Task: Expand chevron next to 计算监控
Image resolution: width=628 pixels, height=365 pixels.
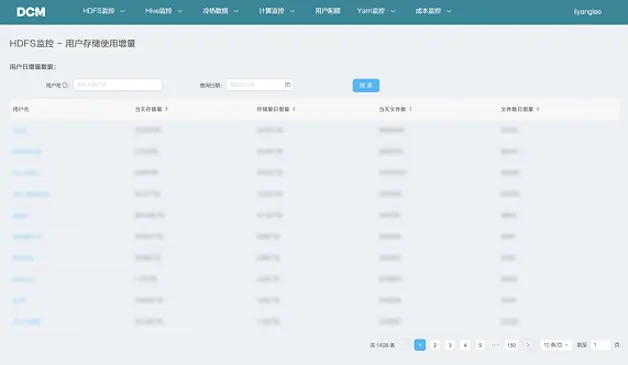Action: click(292, 11)
